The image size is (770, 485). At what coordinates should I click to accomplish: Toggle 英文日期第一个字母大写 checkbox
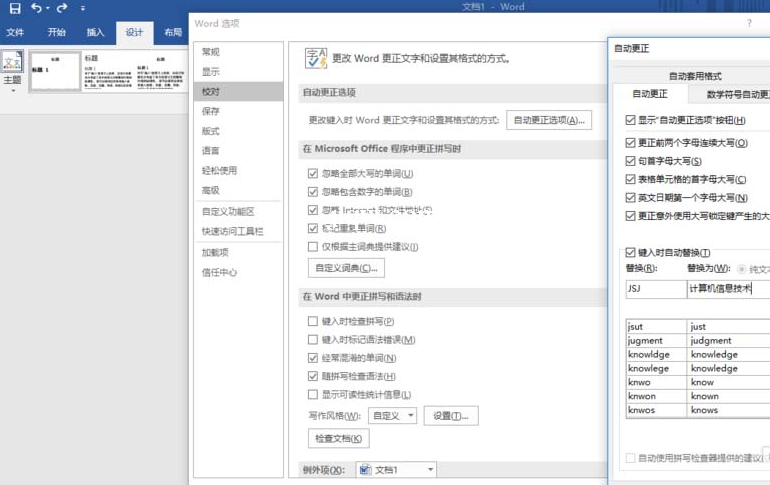click(631, 197)
